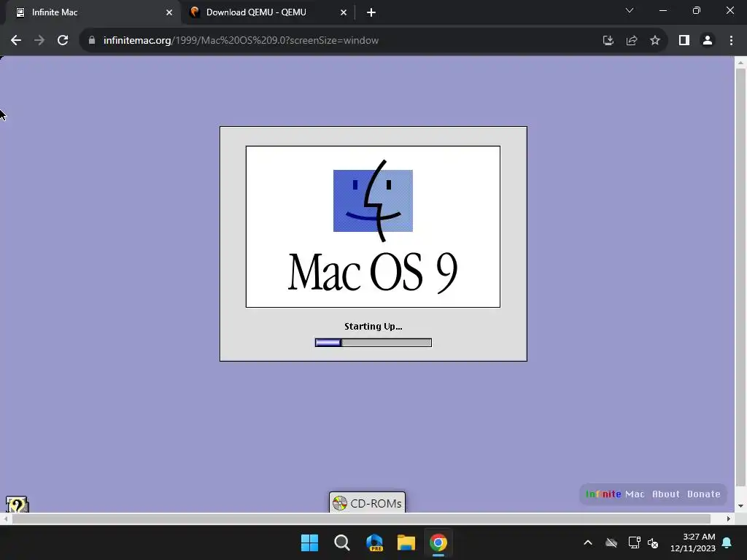Open the tab search dropdown arrow
The height and width of the screenshot is (560, 747).
coord(630,10)
